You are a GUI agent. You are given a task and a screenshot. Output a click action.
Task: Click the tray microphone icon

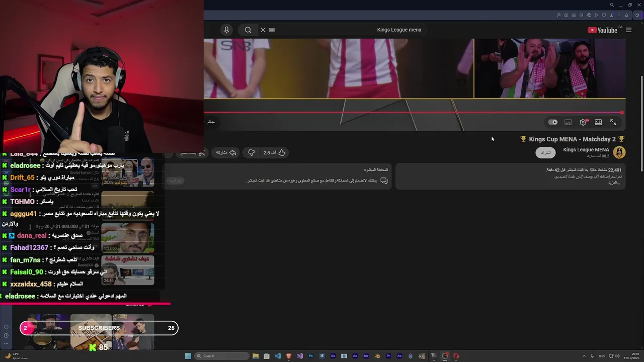click(592, 356)
